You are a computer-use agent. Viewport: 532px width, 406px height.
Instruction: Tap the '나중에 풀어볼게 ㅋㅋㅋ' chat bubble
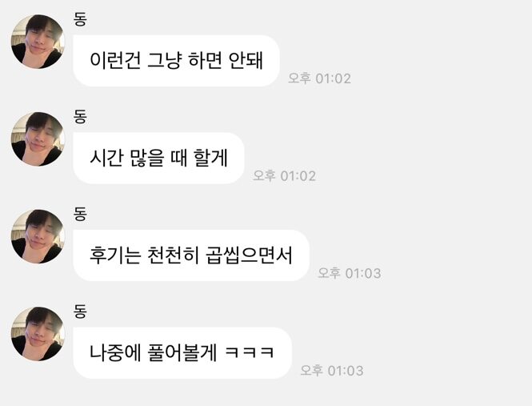[182, 353]
